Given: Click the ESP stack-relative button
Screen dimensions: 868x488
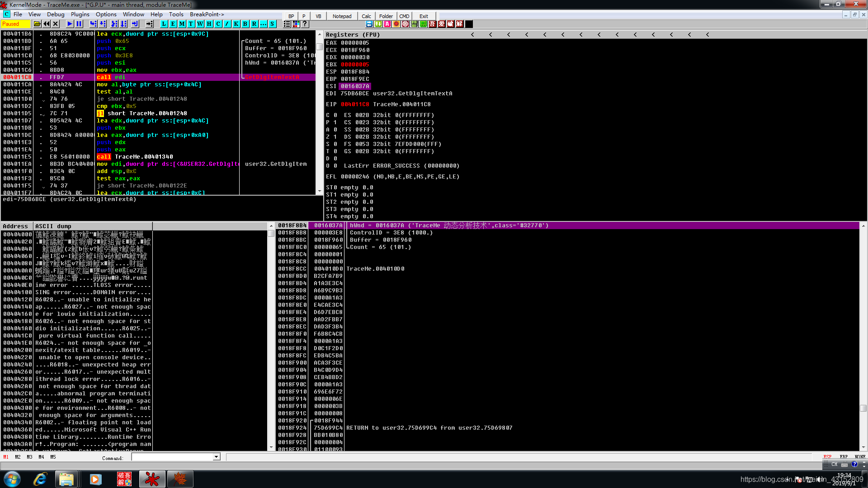Looking at the screenshot, I should pos(827,457).
